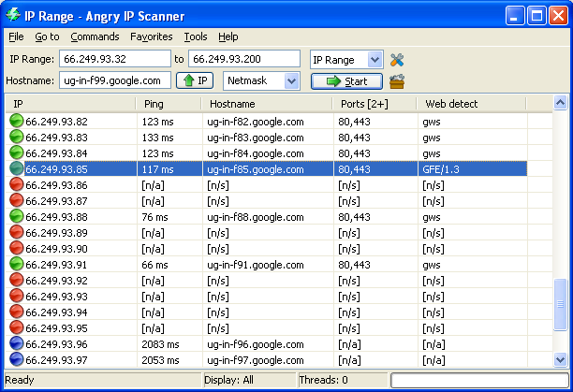Click red status dot for 66.249.93.92
This screenshot has width=573, height=392.
click(16, 280)
